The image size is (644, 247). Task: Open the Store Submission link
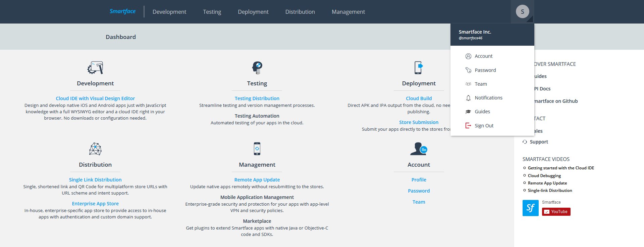419,122
